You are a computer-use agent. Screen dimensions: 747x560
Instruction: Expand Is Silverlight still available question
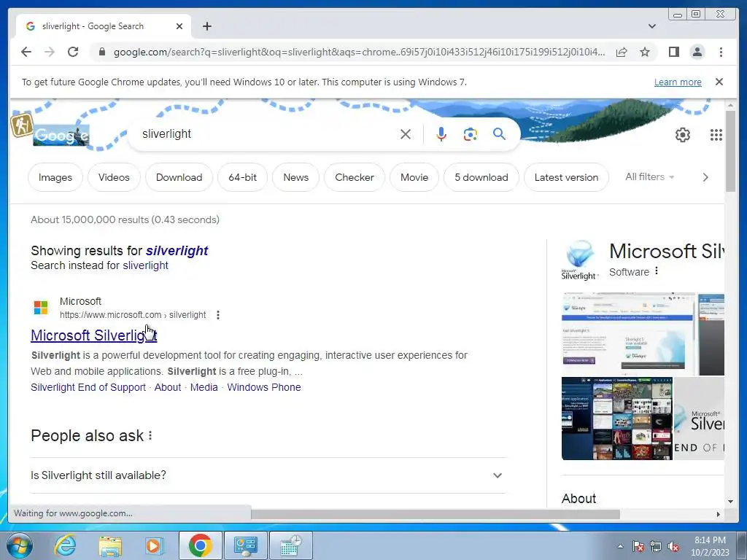pyautogui.click(x=268, y=475)
